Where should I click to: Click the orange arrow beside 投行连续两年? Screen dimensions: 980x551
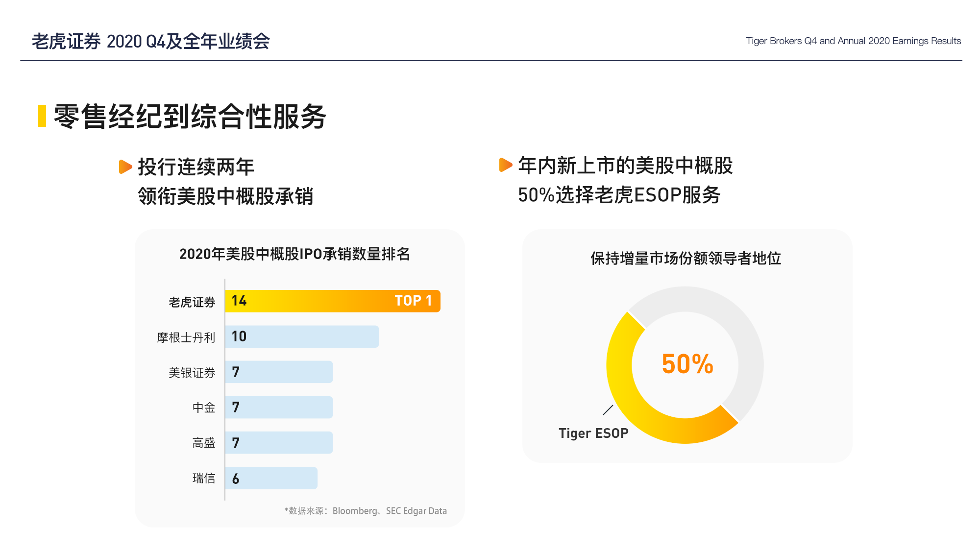click(x=125, y=167)
